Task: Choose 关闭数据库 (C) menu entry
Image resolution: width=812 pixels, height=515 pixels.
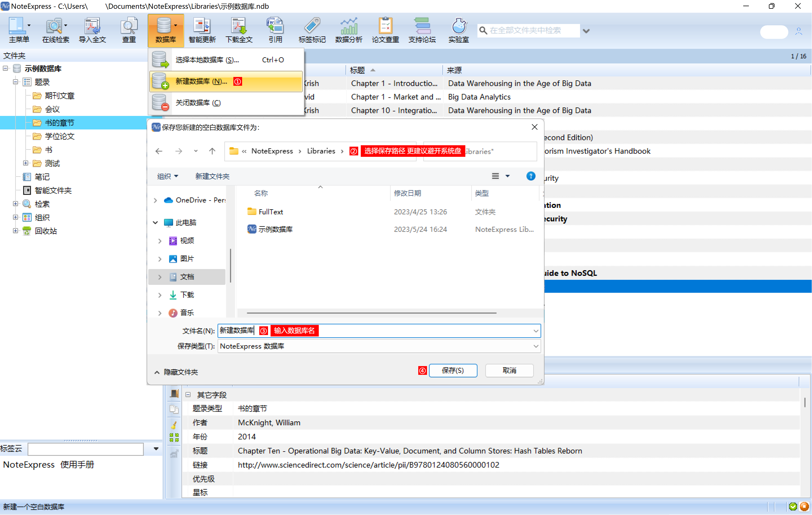Action: click(x=226, y=103)
